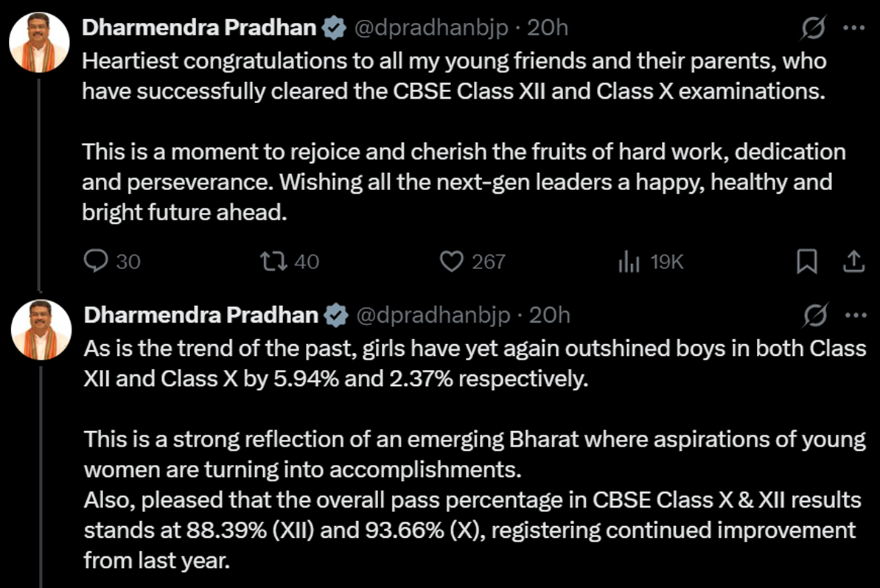This screenshot has width=880, height=588.
Task: Click Dharmendra Pradhan name on second tweet
Action: click(201, 316)
